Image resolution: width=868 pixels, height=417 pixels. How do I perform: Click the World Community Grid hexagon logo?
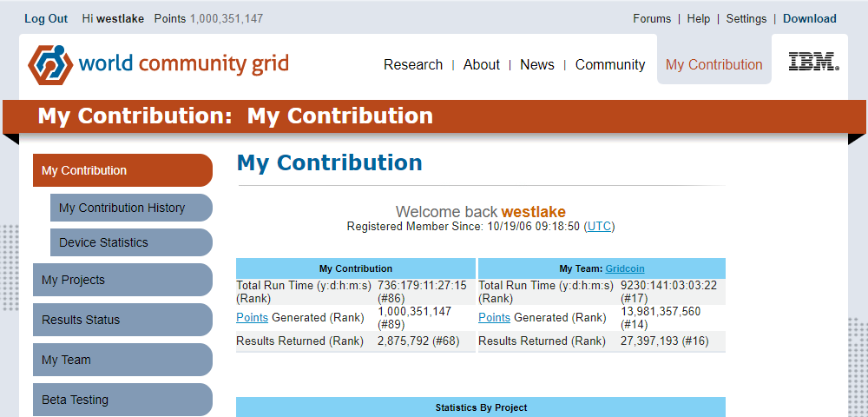[50, 64]
